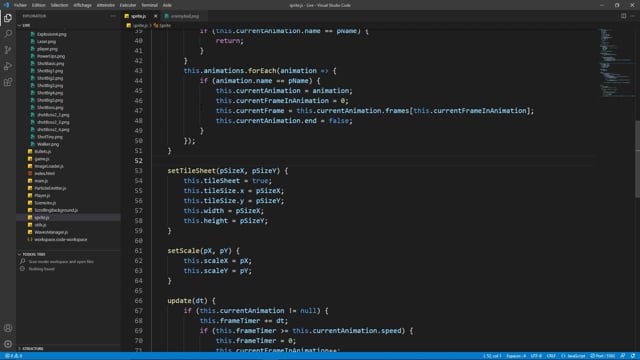Image resolution: width=640 pixels, height=360 pixels.
Task: Click the workspace.code-workspace file icon
Action: point(30,240)
